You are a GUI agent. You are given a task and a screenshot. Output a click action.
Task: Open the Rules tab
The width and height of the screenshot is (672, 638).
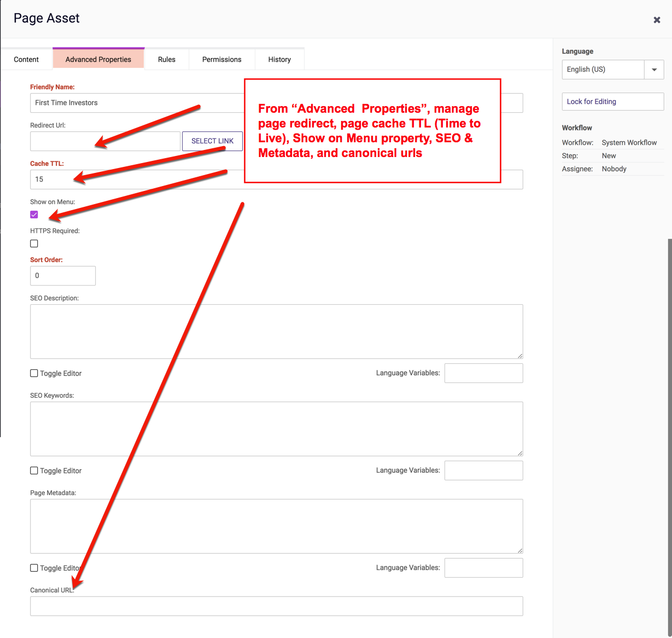tap(167, 60)
